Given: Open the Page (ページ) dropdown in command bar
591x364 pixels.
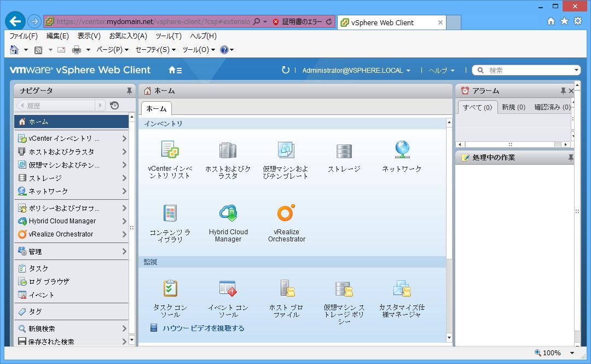Looking at the screenshot, I should click(112, 50).
